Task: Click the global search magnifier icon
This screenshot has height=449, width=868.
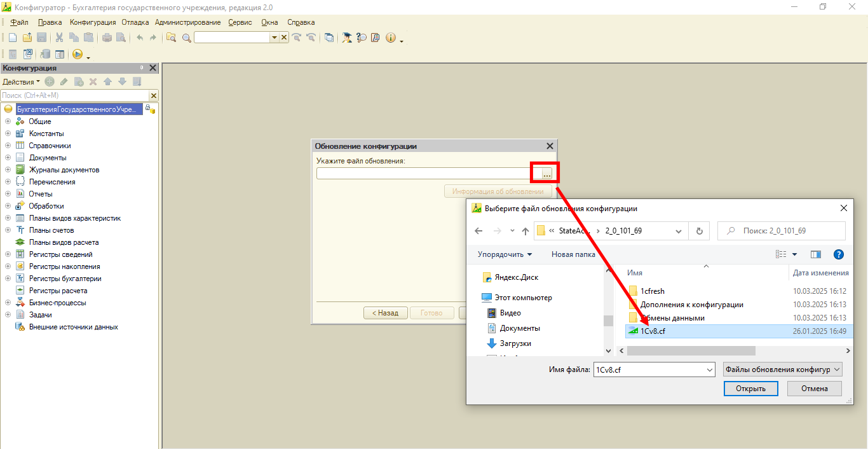Action: [x=187, y=38]
